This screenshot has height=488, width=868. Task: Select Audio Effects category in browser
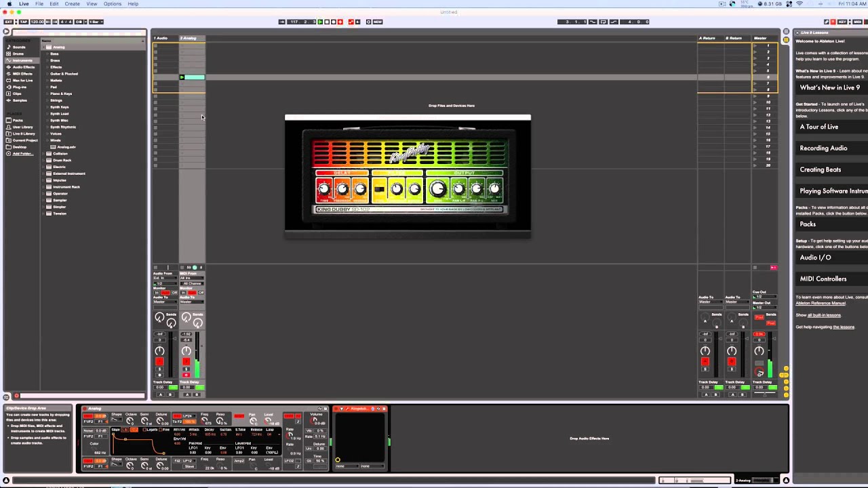pyautogui.click(x=24, y=67)
